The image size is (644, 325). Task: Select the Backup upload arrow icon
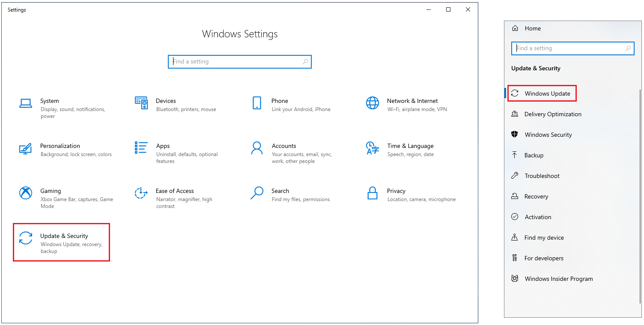click(x=515, y=155)
